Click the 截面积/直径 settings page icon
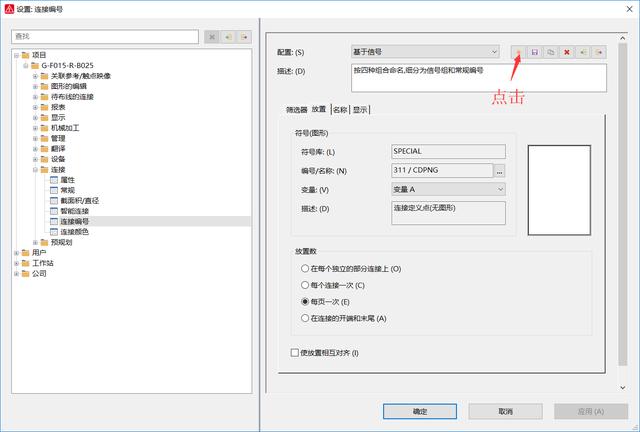The height and width of the screenshot is (432, 640). point(54,200)
